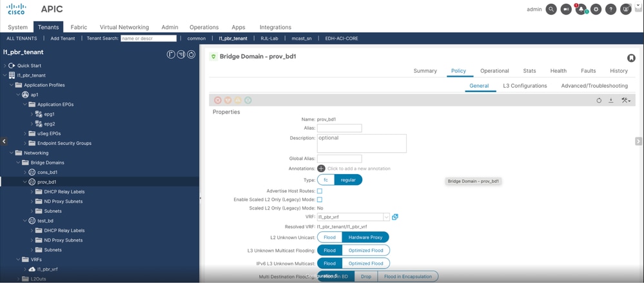
Task: Click the download icon in the policy toolbar
Action: point(610,100)
